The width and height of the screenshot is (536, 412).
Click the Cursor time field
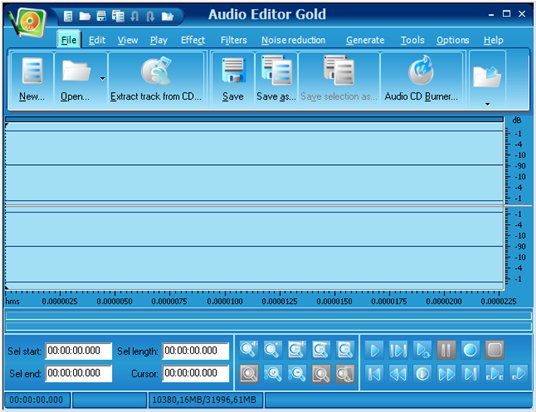(196, 373)
